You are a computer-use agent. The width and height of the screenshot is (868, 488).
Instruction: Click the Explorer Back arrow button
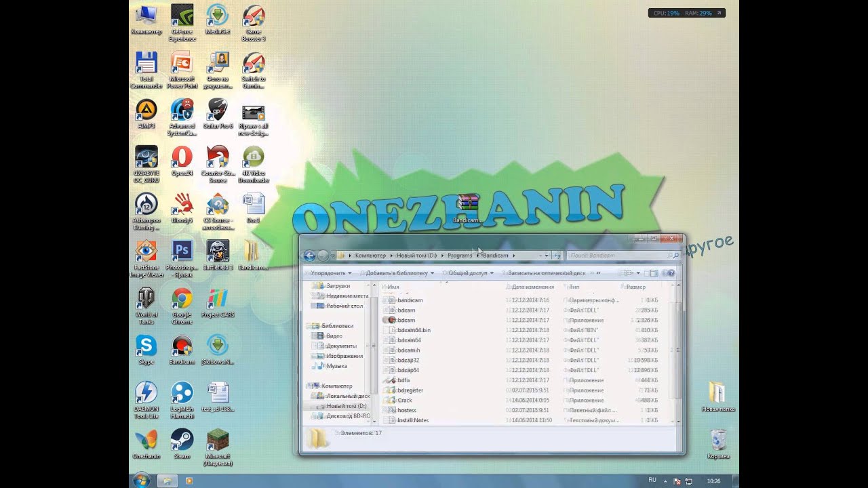point(309,256)
